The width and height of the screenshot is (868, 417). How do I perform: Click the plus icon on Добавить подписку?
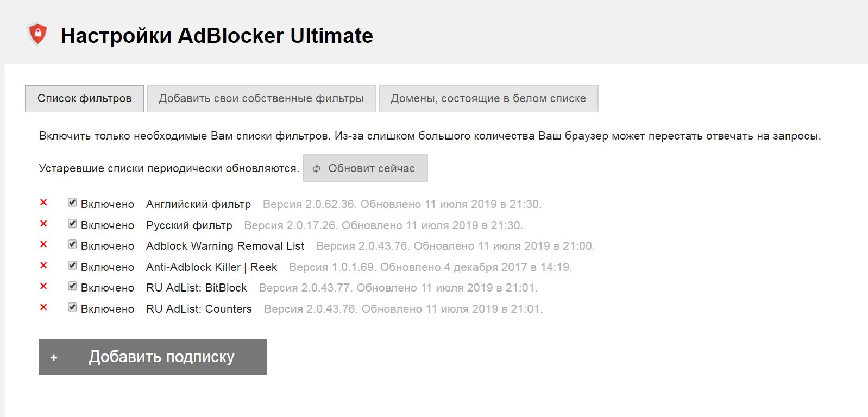pyautogui.click(x=54, y=357)
